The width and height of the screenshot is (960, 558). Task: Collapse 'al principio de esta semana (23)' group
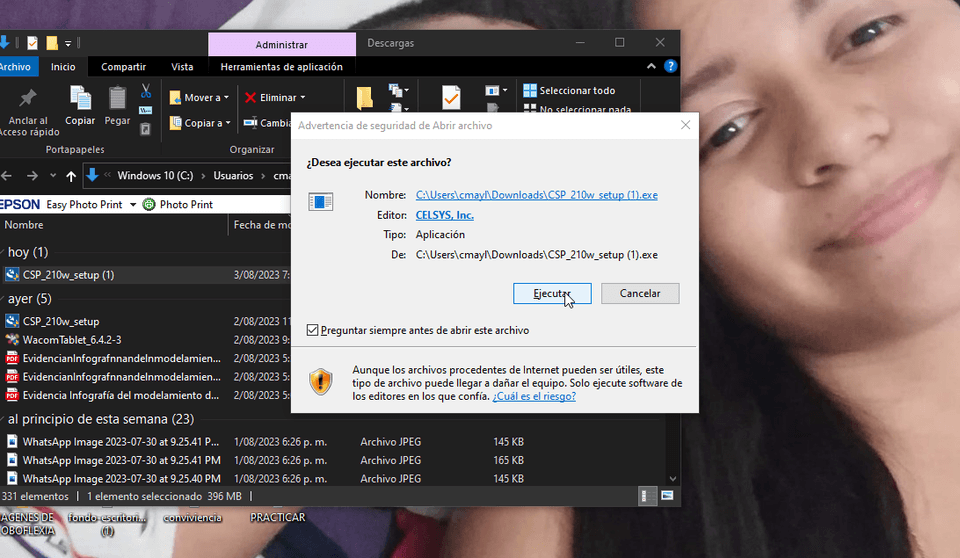[3, 420]
